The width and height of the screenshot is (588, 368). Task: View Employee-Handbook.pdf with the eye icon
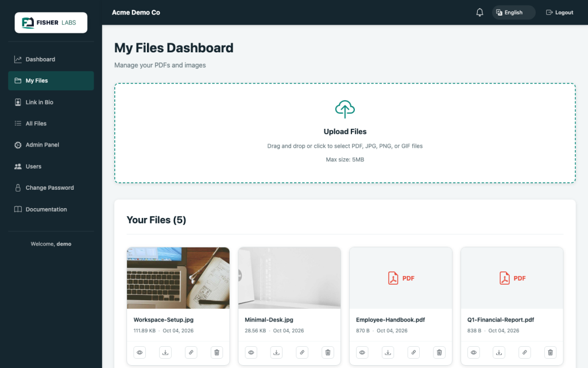point(362,352)
